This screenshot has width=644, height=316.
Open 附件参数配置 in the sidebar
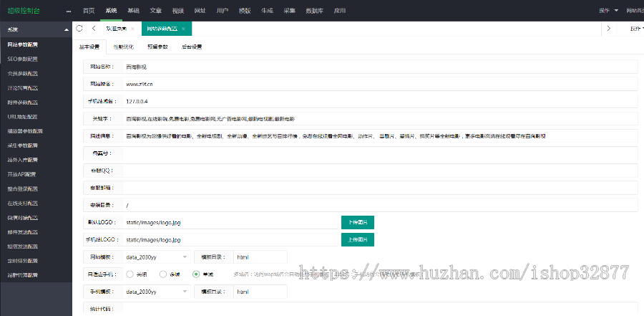pos(23,102)
